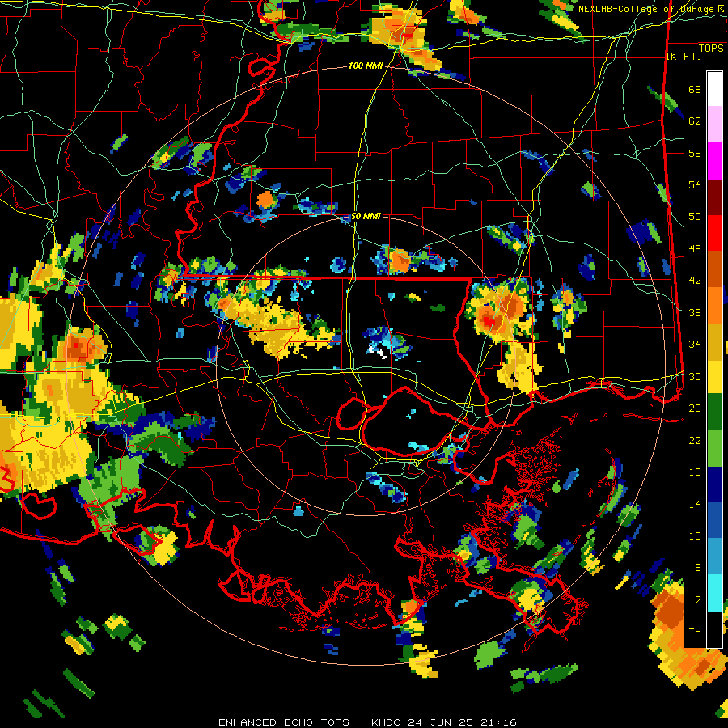Click the legend value "62"
Screen dimensions: 728x728
(x=695, y=121)
